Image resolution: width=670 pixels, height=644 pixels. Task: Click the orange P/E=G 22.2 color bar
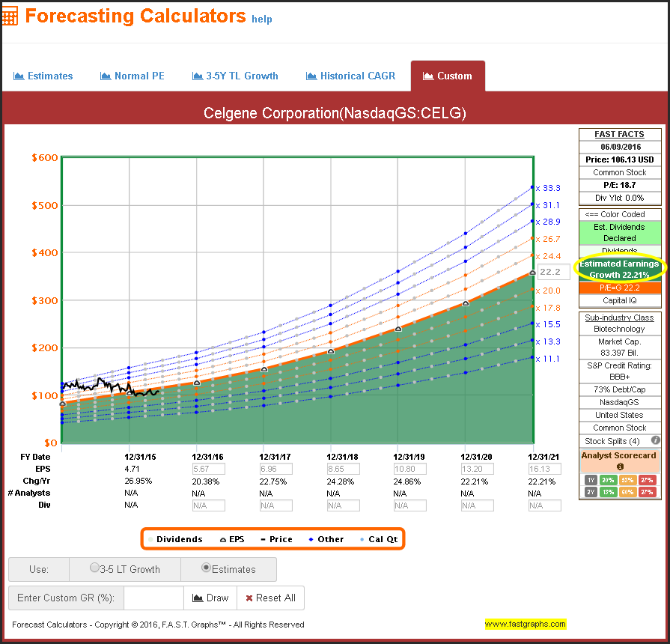click(x=620, y=288)
